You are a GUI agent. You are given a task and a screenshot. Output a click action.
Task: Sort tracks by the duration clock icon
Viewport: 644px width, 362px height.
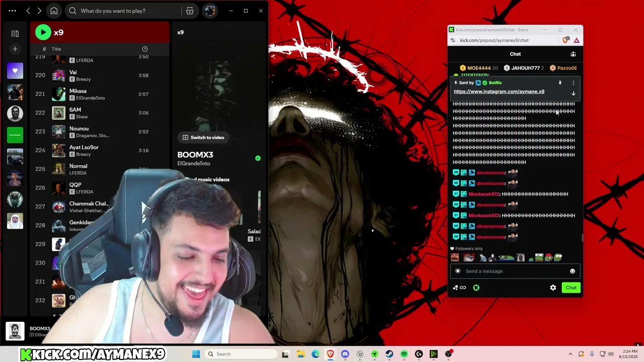pyautogui.click(x=145, y=49)
